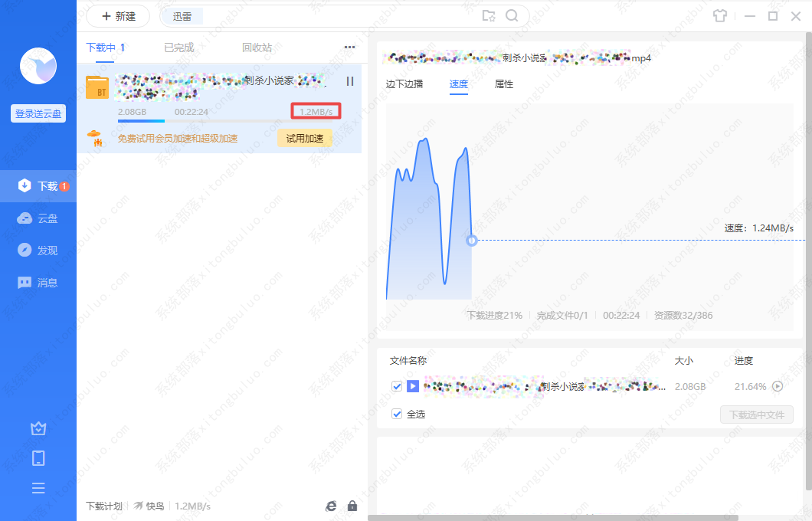Select 下载 in the left sidebar

click(x=38, y=186)
